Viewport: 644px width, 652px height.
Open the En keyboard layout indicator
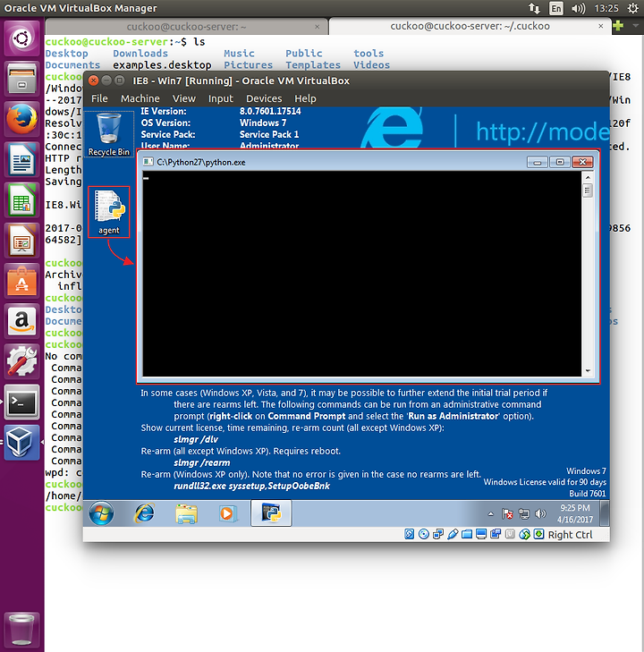click(x=555, y=8)
